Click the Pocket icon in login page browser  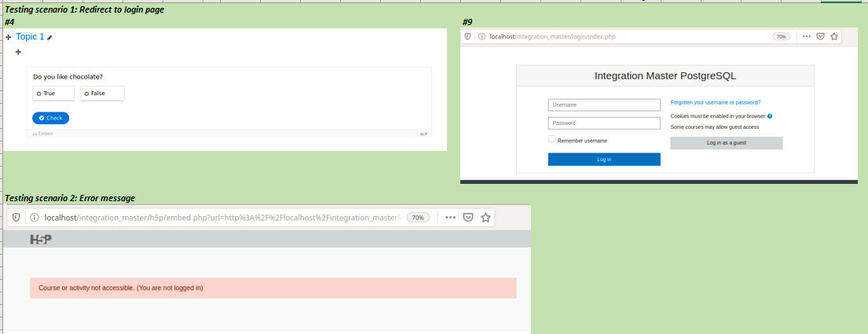pyautogui.click(x=820, y=37)
